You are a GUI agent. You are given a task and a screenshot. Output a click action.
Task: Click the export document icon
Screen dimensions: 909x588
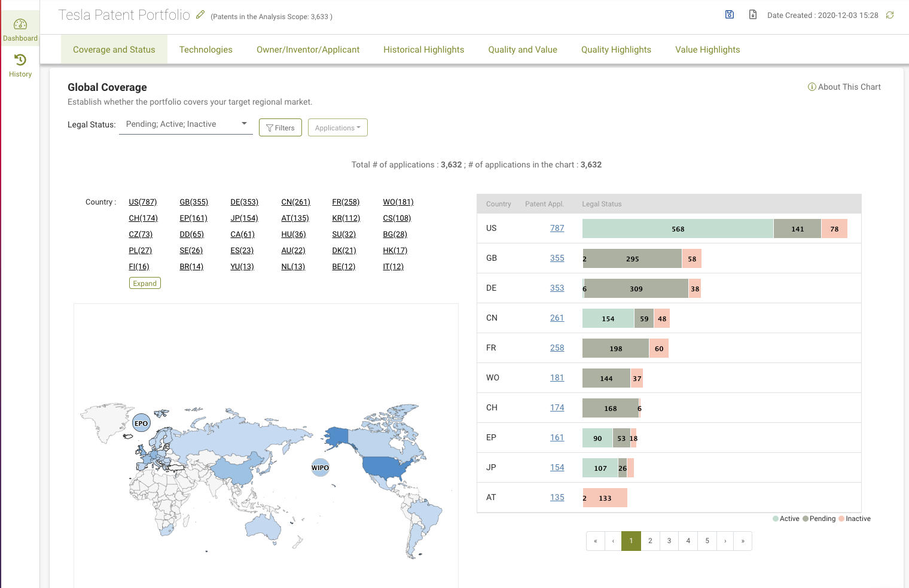pos(753,14)
